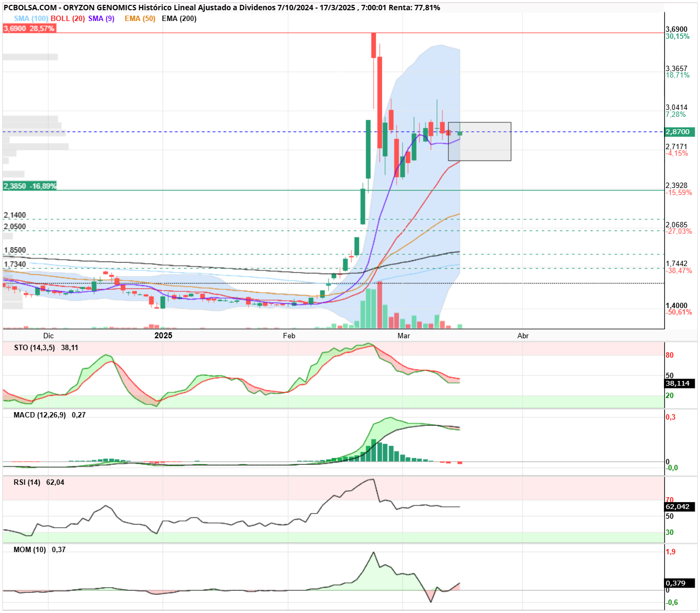Click the 2,0500 support level label
The image size is (700, 613).
pos(15,226)
